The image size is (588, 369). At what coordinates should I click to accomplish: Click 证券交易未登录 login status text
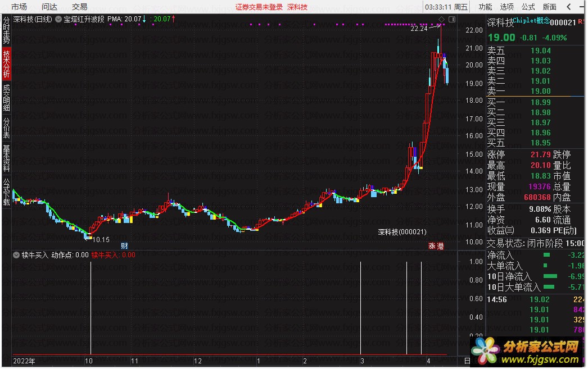click(x=259, y=7)
